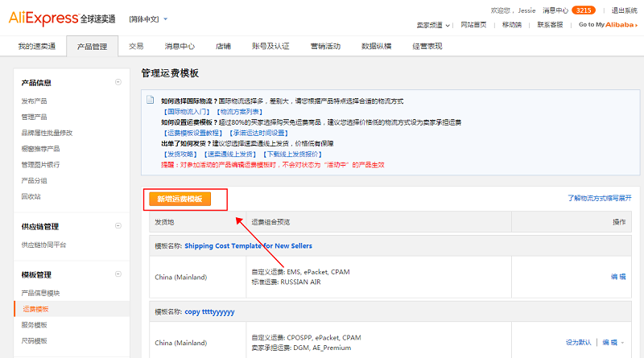Open 服务模板 in sidebar
Screen dimensions: 644x358
pos(34,325)
